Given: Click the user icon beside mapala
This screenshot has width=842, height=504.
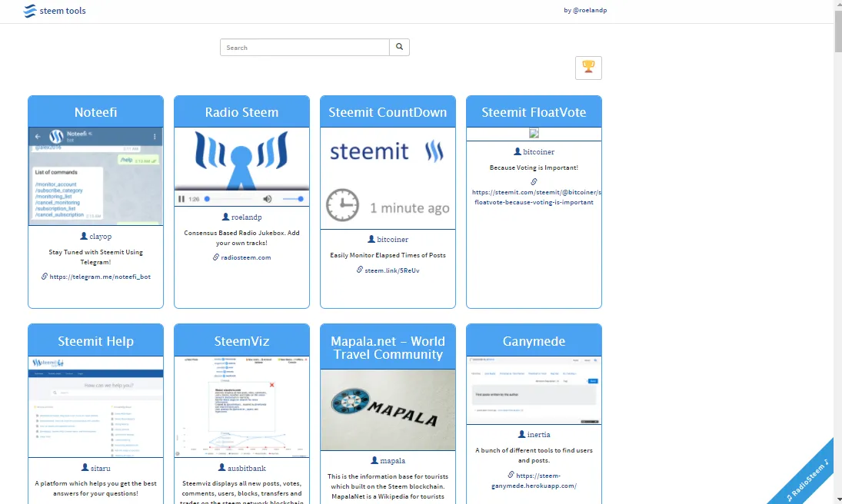Looking at the screenshot, I should coord(374,460).
